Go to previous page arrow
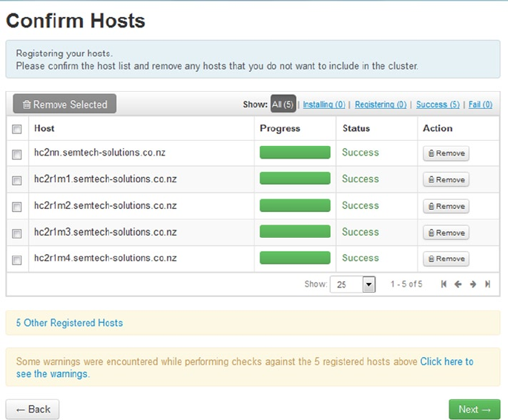This screenshot has height=420, width=508. (458, 284)
